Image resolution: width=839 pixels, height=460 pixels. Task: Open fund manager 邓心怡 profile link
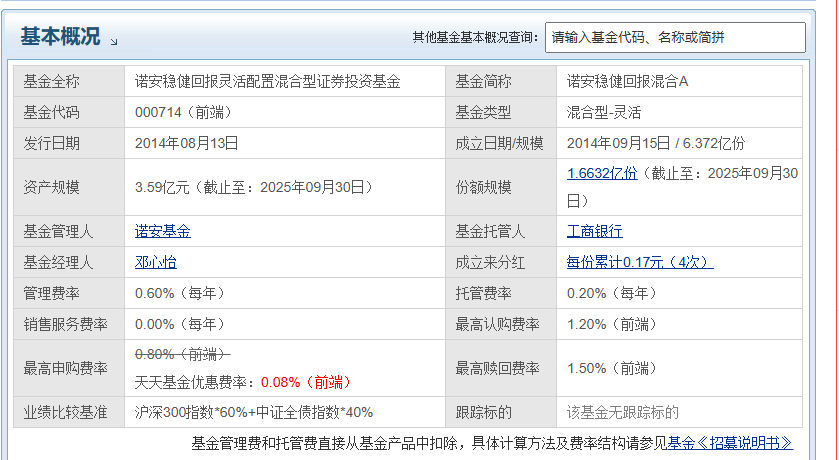click(156, 263)
